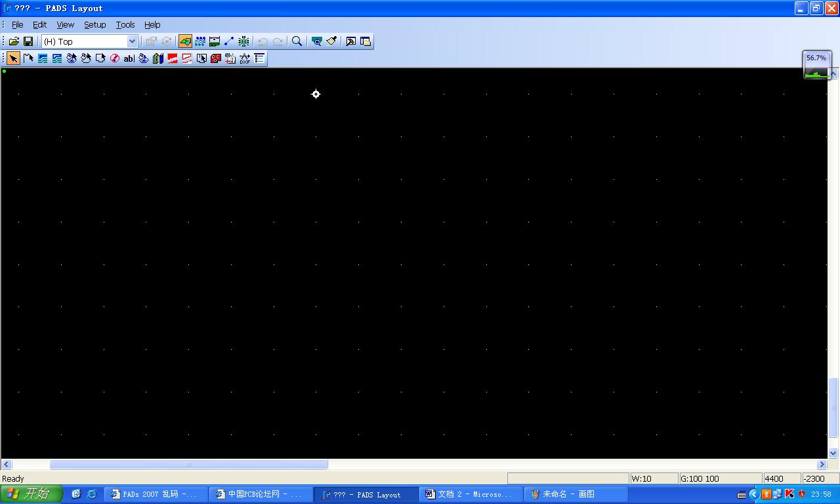The width and height of the screenshot is (840, 504).
Task: Choose the Select mode arrow tool
Action: [x=14, y=58]
